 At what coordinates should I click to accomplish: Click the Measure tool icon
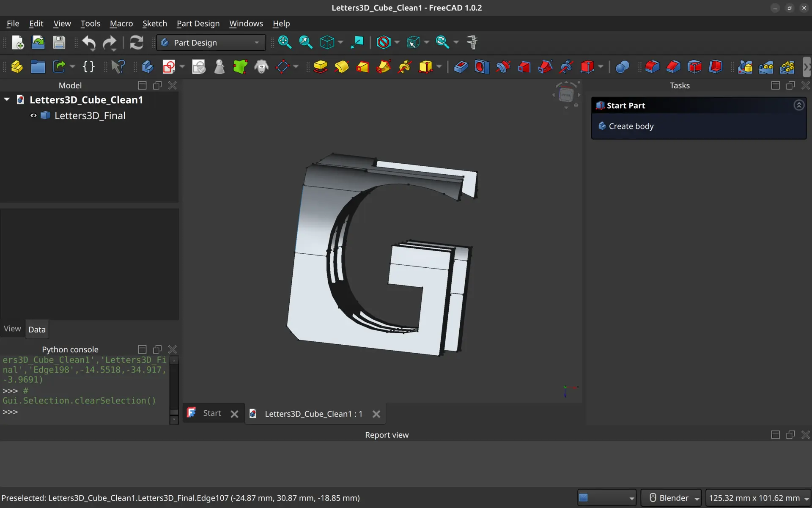point(472,42)
